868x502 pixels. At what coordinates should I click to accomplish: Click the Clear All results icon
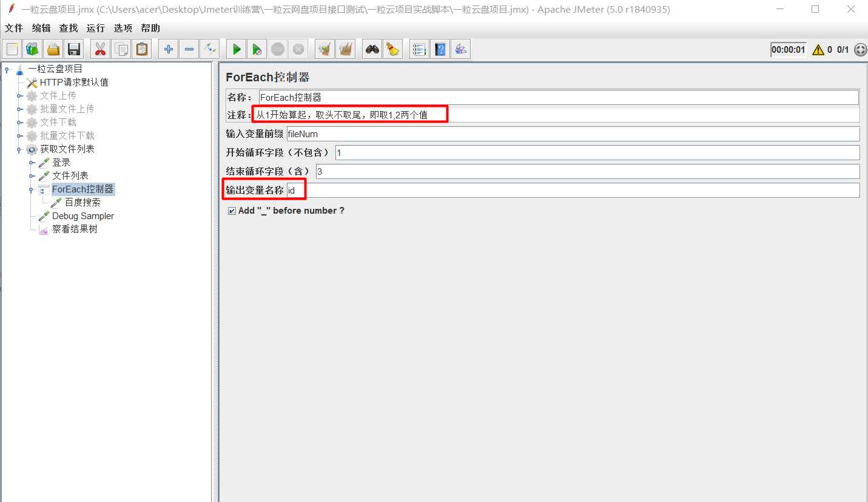click(345, 49)
